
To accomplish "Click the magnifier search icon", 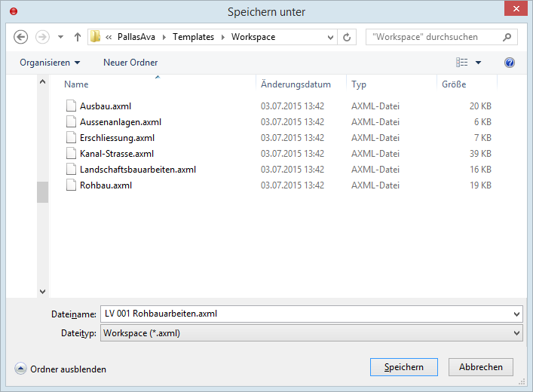I will click(x=507, y=37).
